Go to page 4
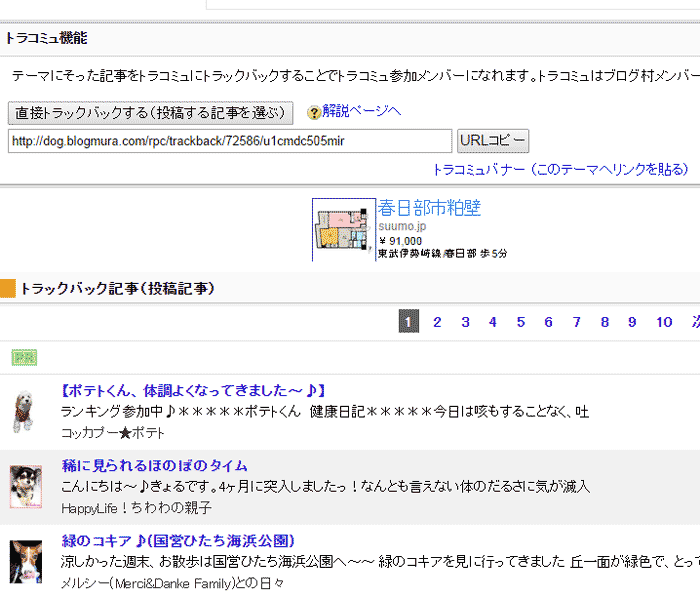 [x=493, y=322]
